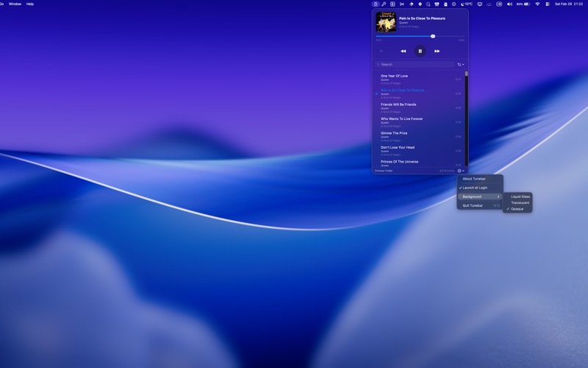The image size is (588, 368).
Task: Click the song title in now-playing header
Action: click(422, 18)
